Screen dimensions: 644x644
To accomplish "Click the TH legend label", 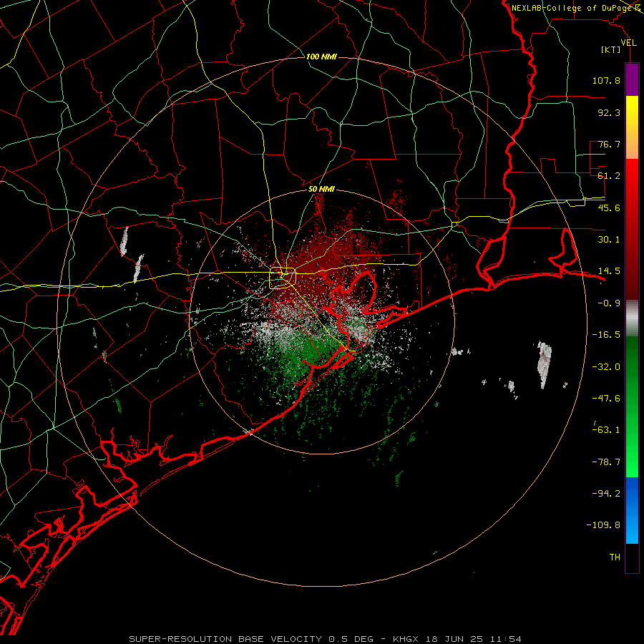I will (615, 557).
